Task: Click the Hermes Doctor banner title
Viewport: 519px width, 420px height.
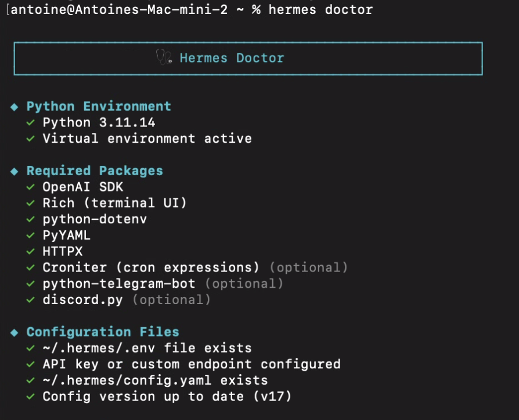Action: (x=232, y=58)
